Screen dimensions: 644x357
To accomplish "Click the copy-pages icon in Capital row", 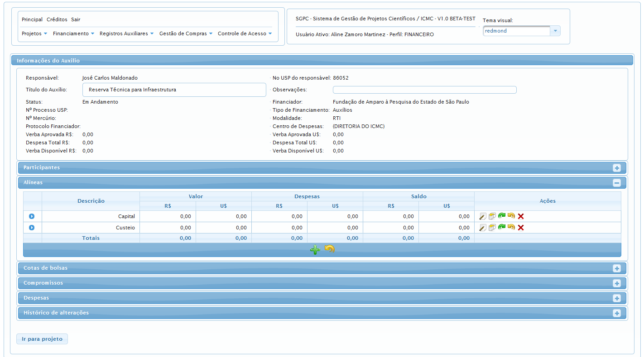I will [x=492, y=216].
